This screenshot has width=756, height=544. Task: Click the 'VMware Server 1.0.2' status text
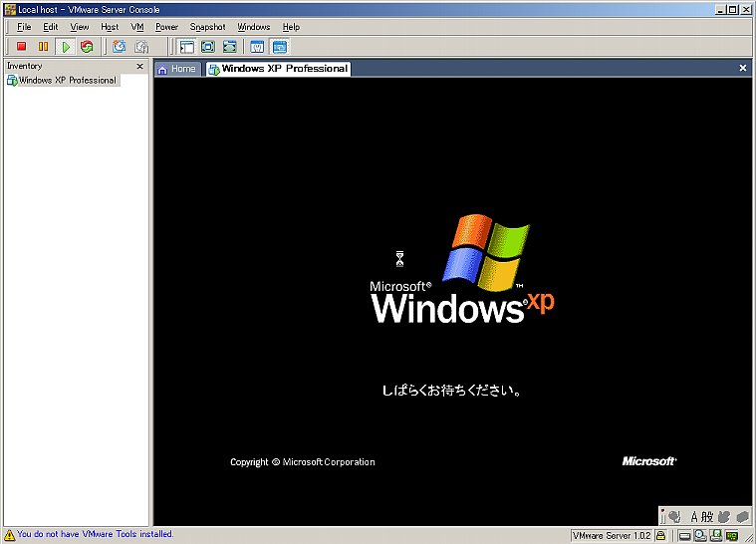613,535
